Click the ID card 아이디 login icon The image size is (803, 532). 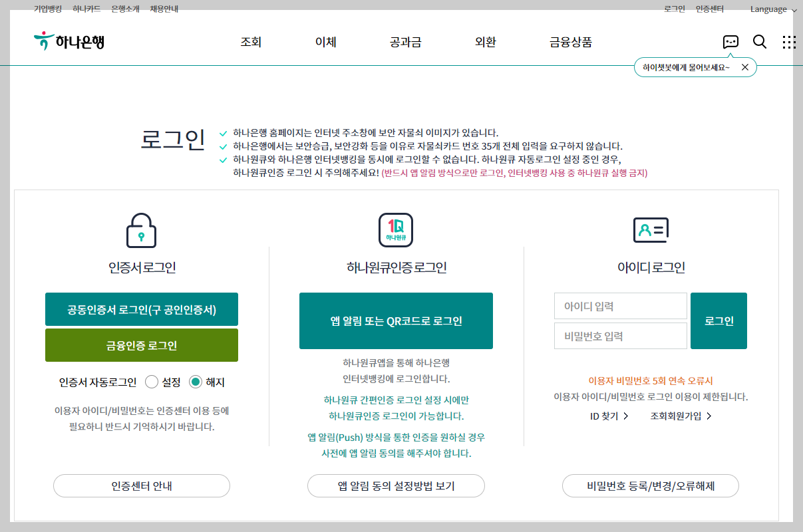[651, 230]
